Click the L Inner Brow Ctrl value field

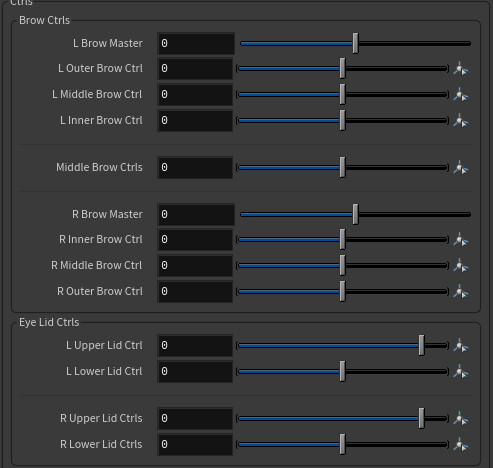[195, 120]
